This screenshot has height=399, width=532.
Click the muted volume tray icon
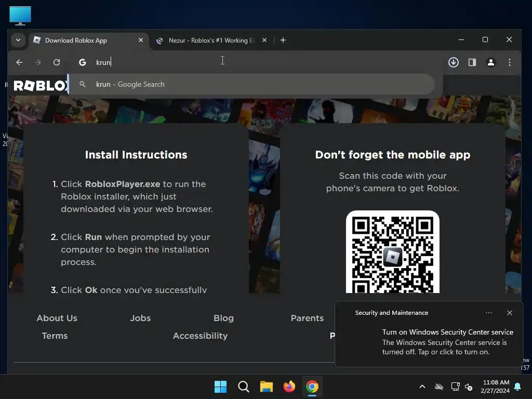click(469, 387)
